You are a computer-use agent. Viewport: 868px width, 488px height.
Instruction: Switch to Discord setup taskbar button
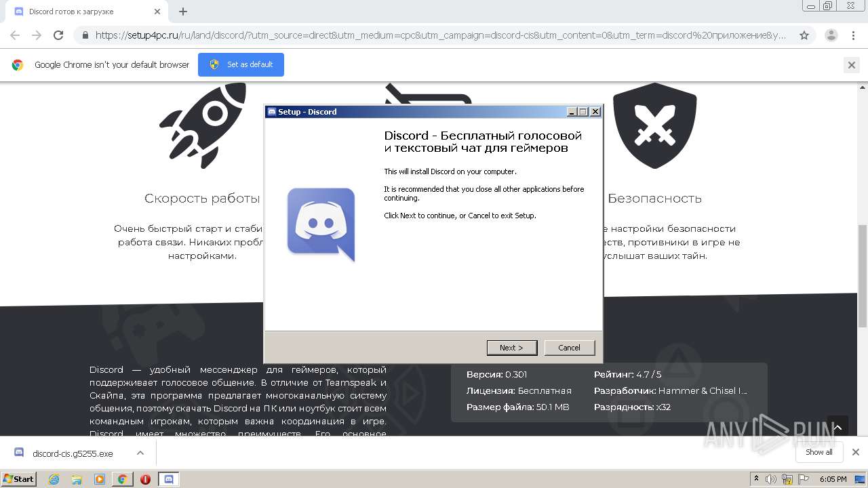tap(169, 479)
